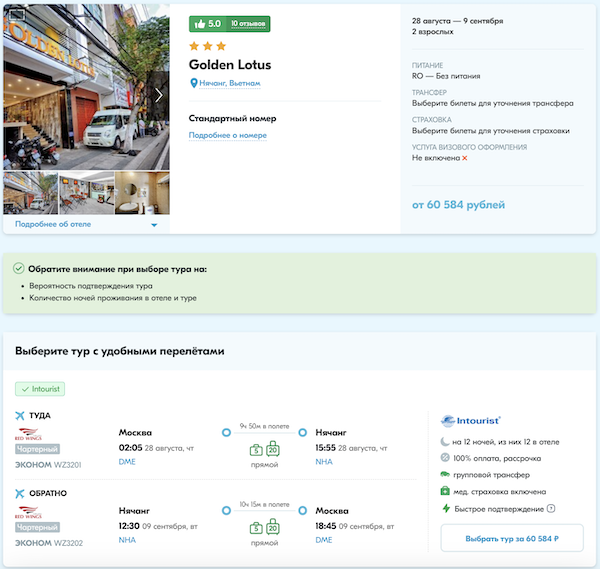Click the info icon next to Быстрое подтверждение

(551, 509)
